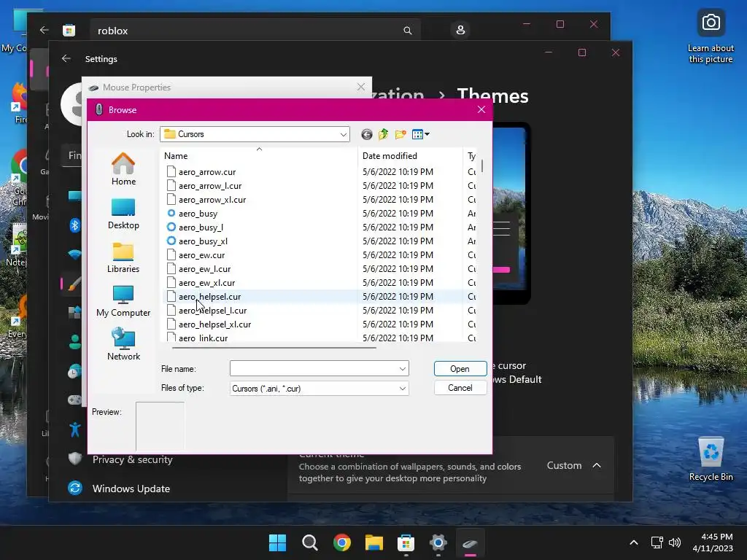This screenshot has height=560, width=747.
Task: Select Network in the places bar
Action: pos(123,345)
